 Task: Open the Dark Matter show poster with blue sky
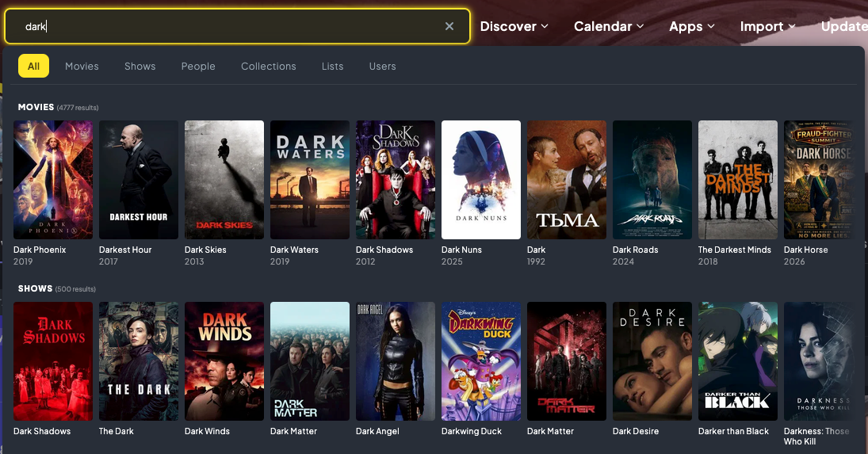click(310, 361)
